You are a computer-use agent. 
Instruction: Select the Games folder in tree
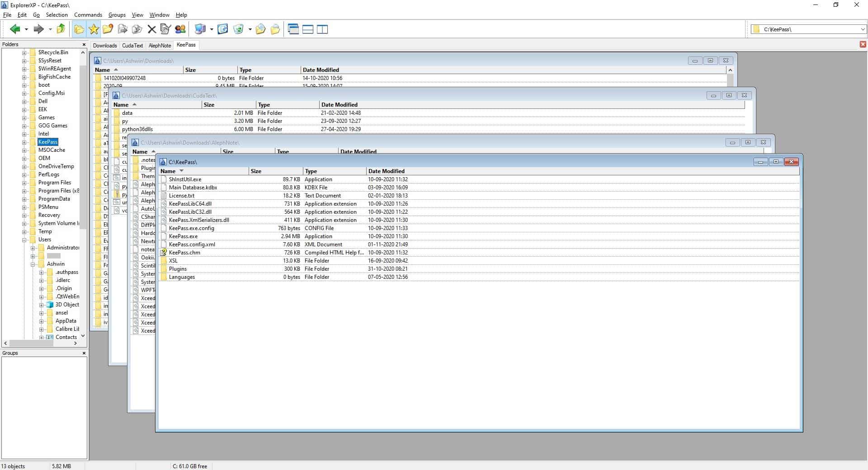click(x=46, y=117)
